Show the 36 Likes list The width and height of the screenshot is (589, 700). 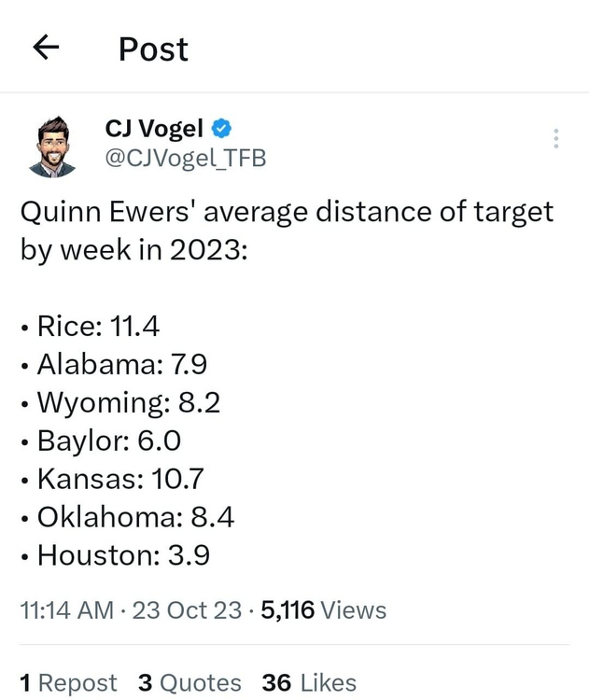[309, 683]
